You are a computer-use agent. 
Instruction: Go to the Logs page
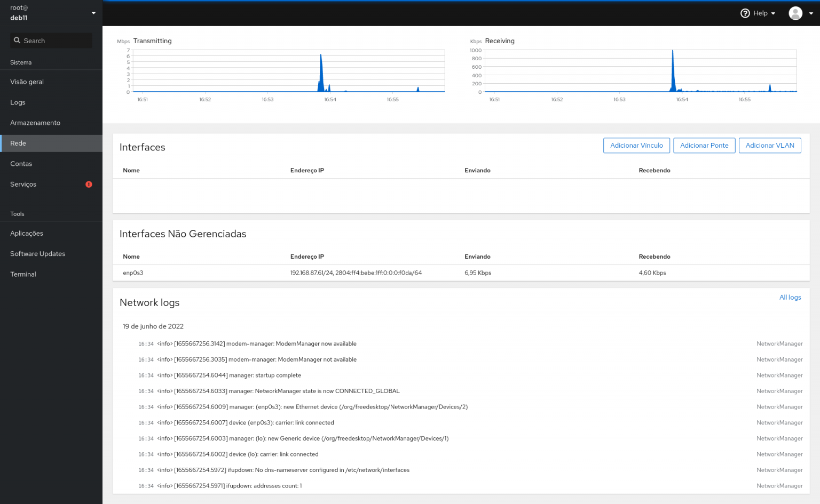pos(18,102)
